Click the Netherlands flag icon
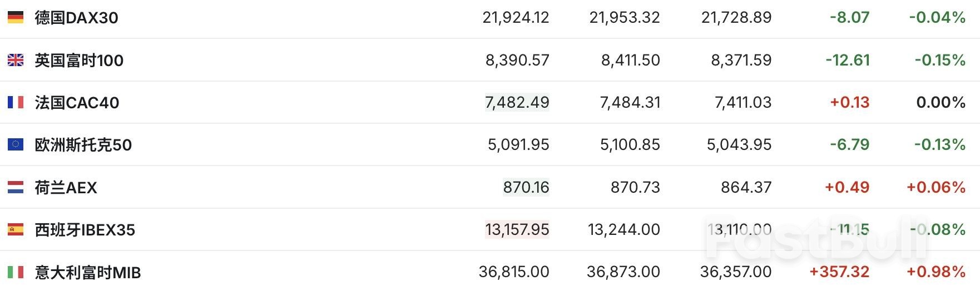This screenshot has height=291, width=980. (x=16, y=187)
